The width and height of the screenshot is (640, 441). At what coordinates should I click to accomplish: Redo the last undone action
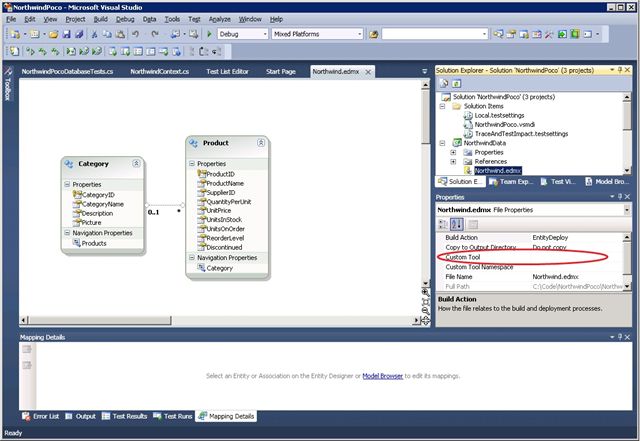pyautogui.click(x=155, y=34)
